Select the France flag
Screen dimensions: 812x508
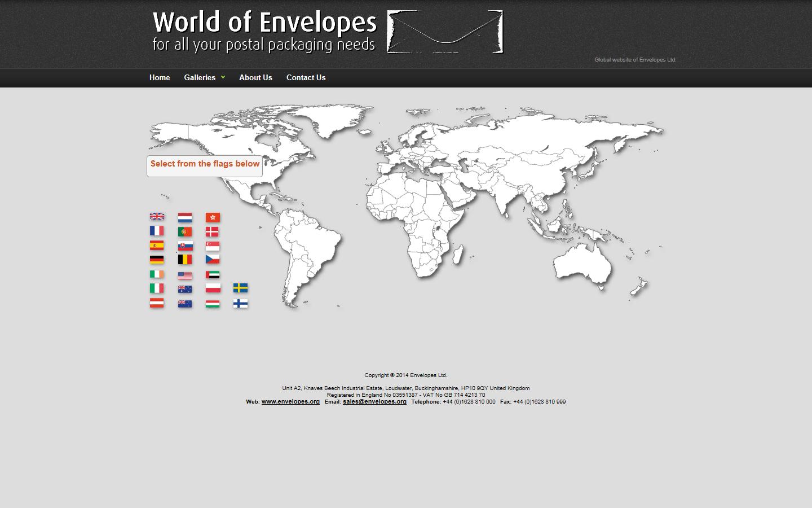[157, 231]
